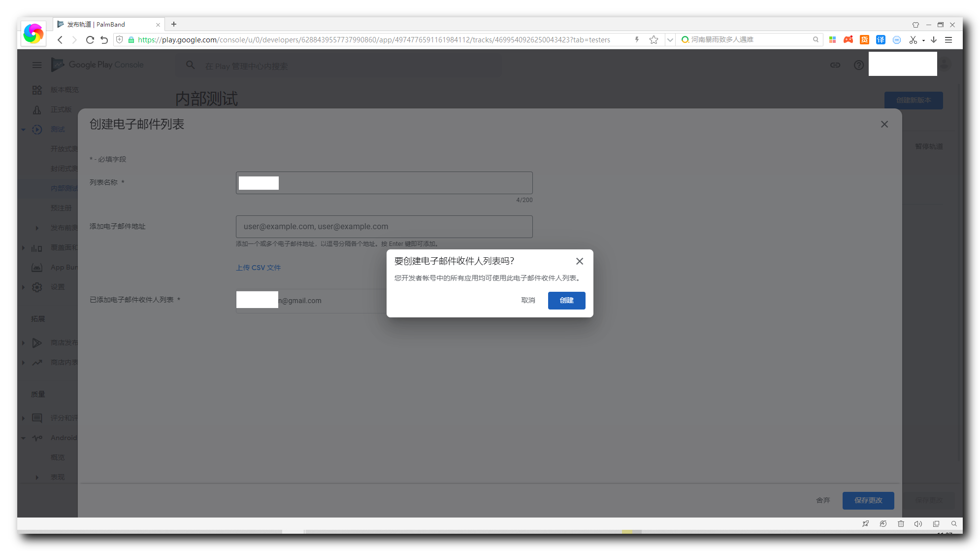Screen dimensions: 980x551
Task: Close the confirmation dialog with X
Action: click(x=580, y=261)
